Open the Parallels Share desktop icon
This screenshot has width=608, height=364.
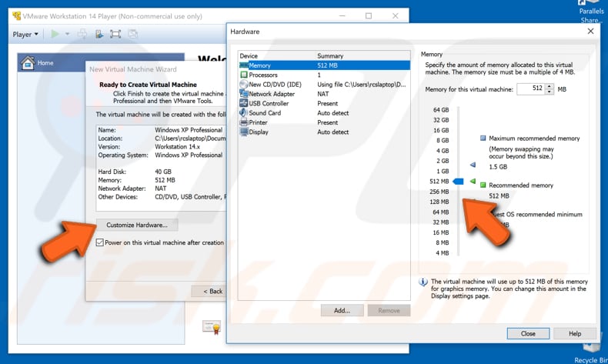click(591, 11)
